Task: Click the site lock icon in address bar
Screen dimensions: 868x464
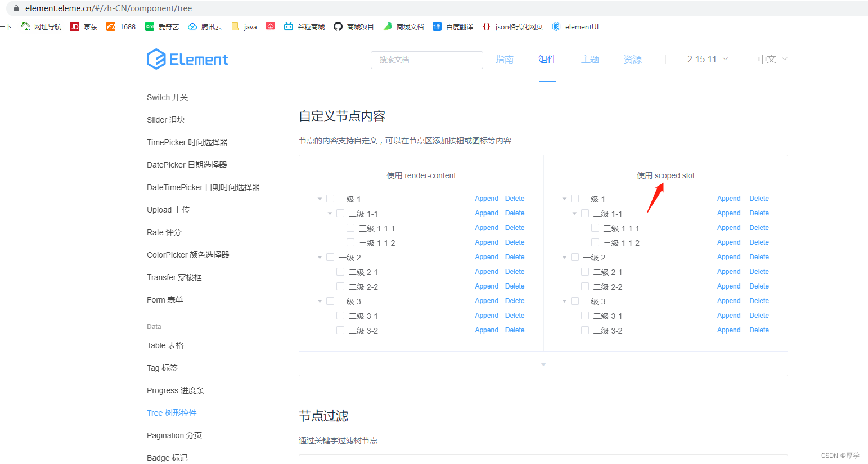Action: [16, 8]
